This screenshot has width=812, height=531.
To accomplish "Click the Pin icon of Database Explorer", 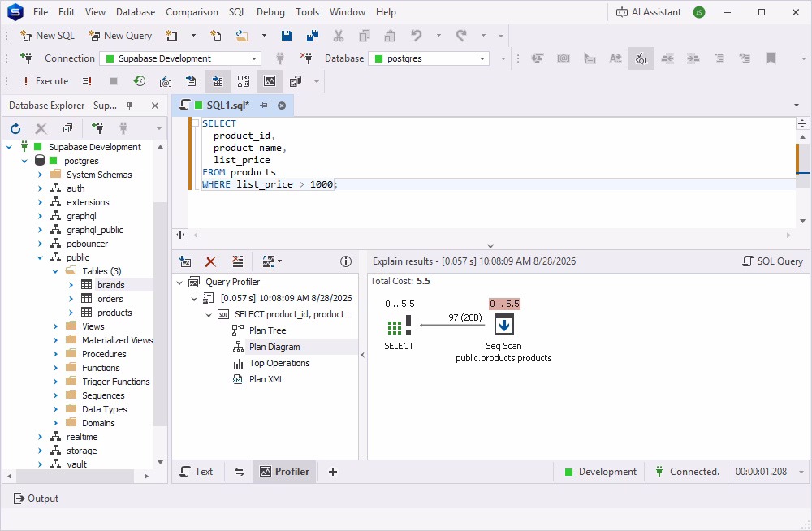I will click(129, 106).
